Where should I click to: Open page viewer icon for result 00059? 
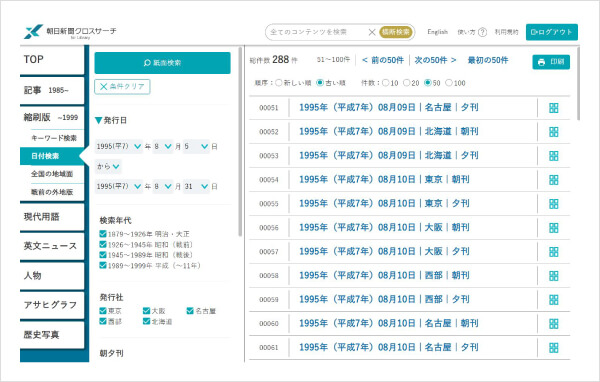coord(553,300)
